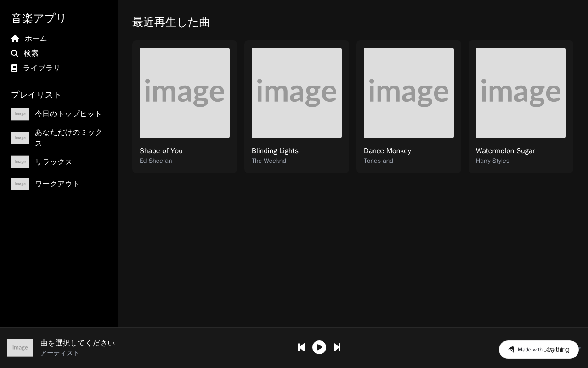Image resolution: width=588 pixels, height=368 pixels.
Task: Skip to the previous track
Action: (301, 347)
